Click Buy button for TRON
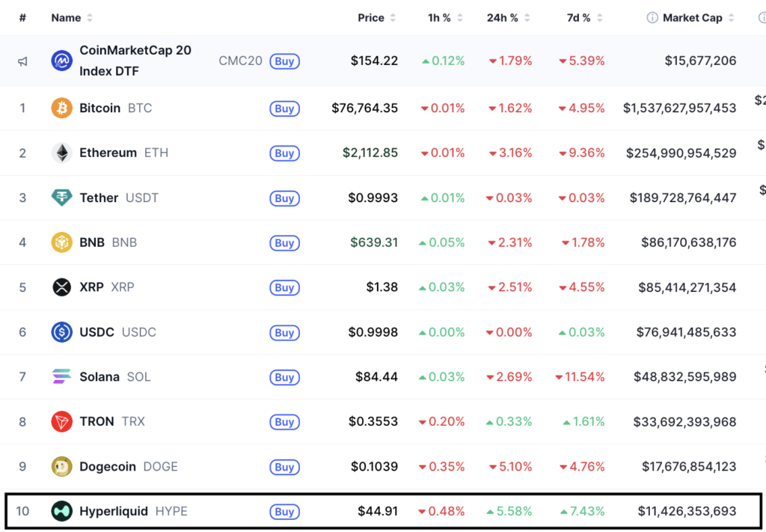The width and height of the screenshot is (766, 532). point(284,422)
